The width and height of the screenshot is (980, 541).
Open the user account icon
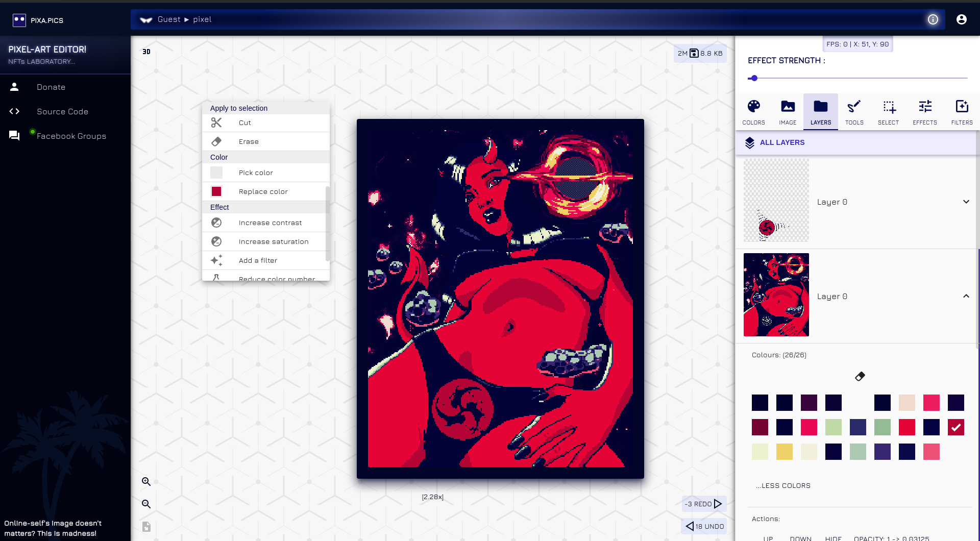point(961,19)
